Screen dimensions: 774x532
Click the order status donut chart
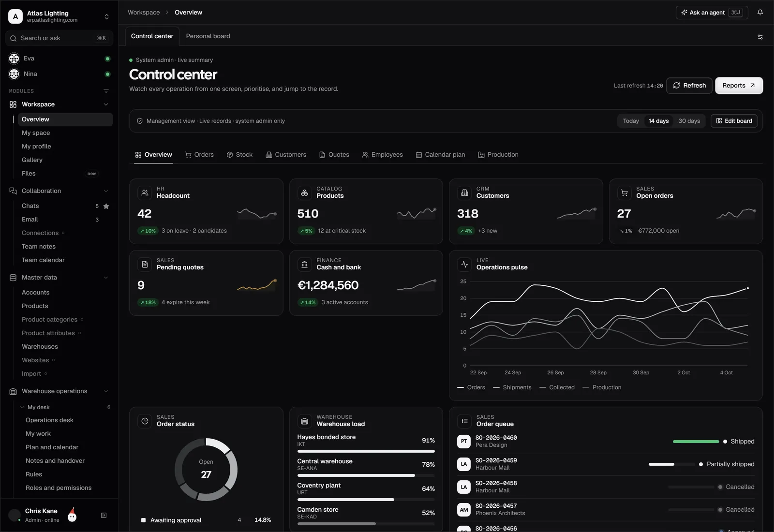pos(206,470)
